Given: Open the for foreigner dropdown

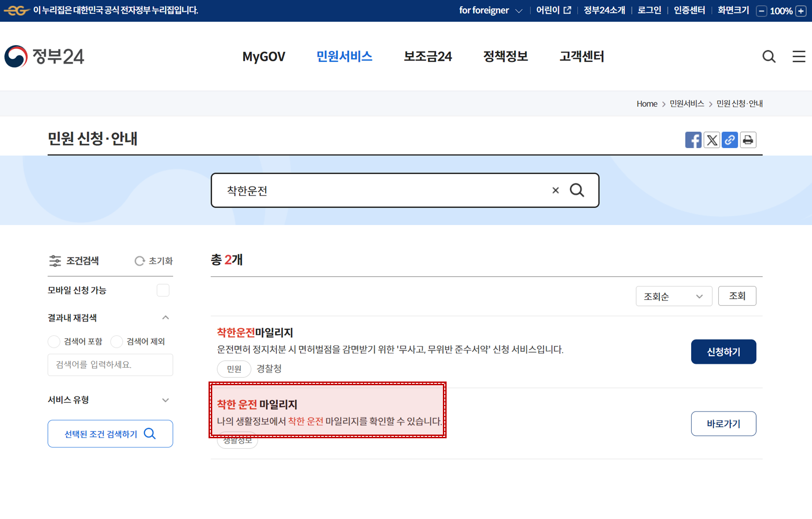Looking at the screenshot, I should [x=490, y=10].
